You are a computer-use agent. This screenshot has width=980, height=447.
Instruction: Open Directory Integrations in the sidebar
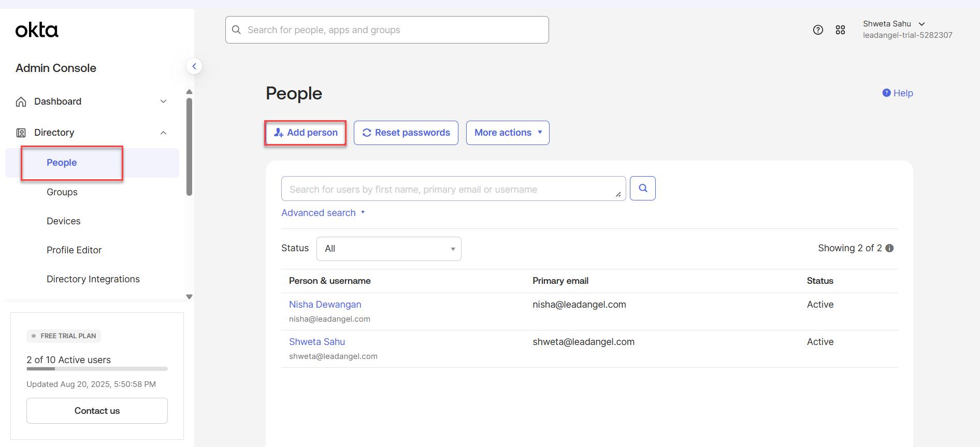93,279
